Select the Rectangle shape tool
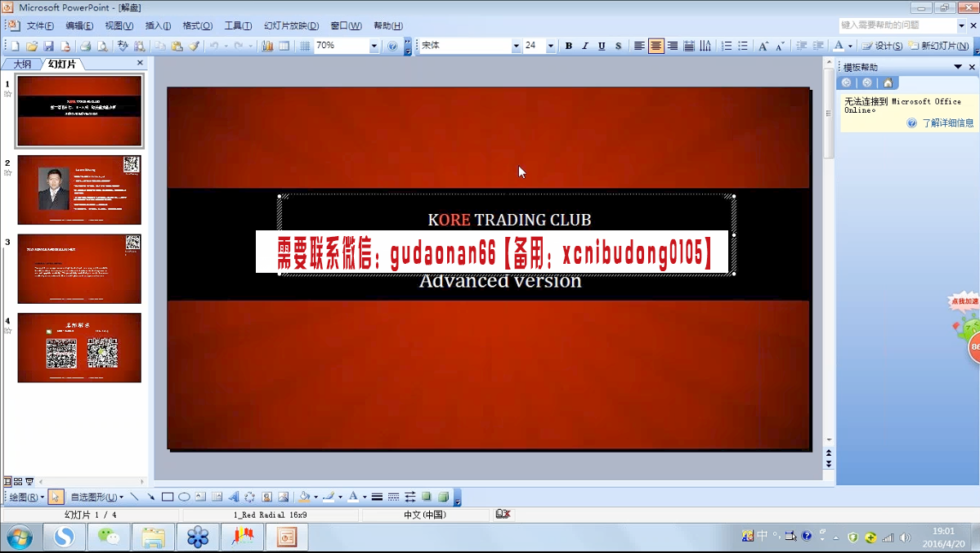The image size is (980, 553). click(168, 497)
